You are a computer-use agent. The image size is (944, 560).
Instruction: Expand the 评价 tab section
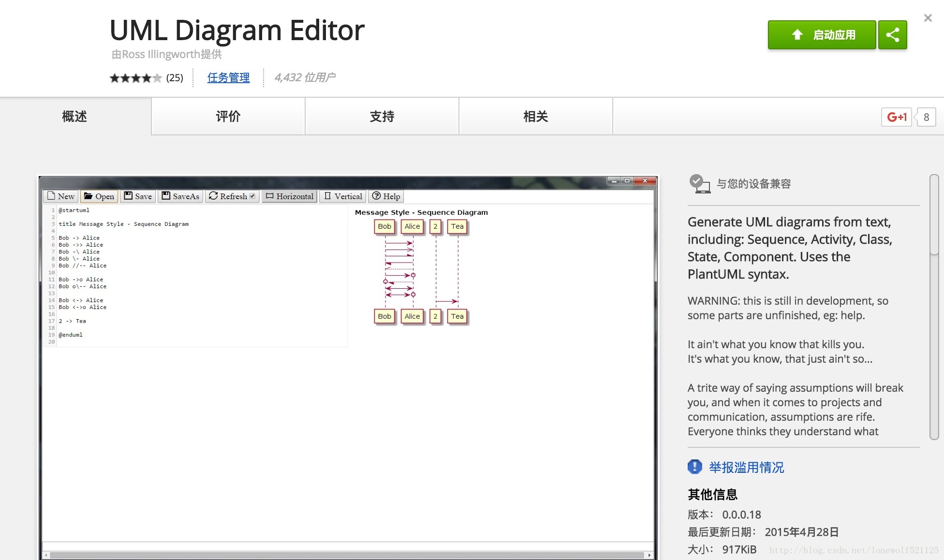(228, 117)
